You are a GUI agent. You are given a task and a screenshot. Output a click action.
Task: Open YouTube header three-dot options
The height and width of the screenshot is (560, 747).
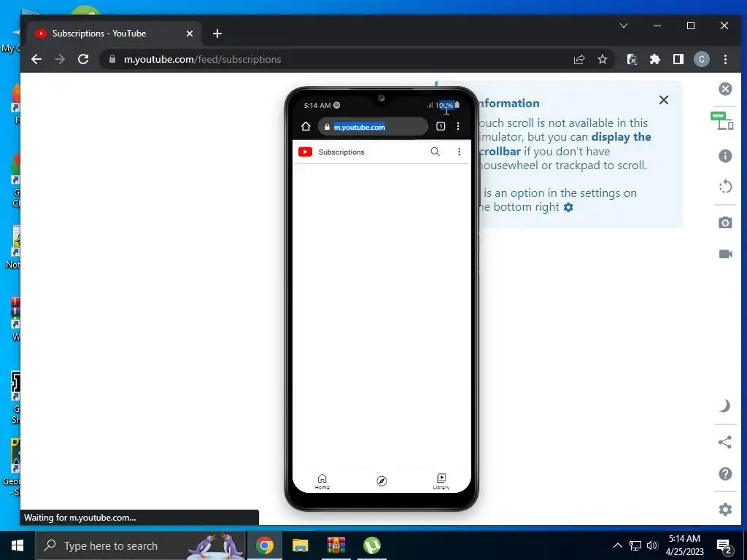[459, 152]
